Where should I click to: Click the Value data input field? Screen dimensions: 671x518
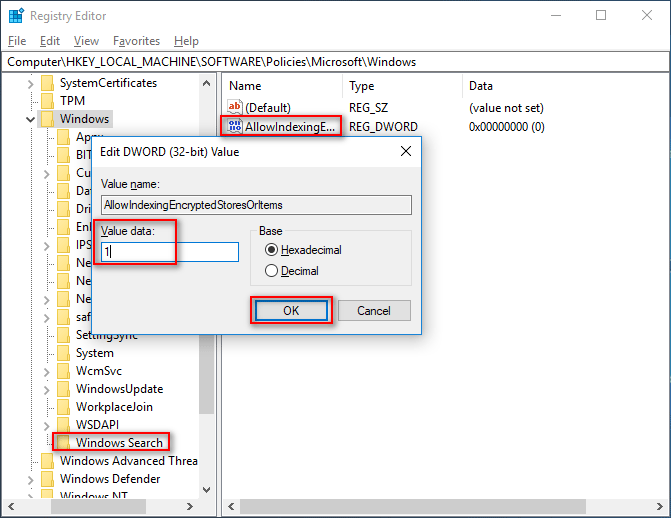pyautogui.click(x=170, y=252)
